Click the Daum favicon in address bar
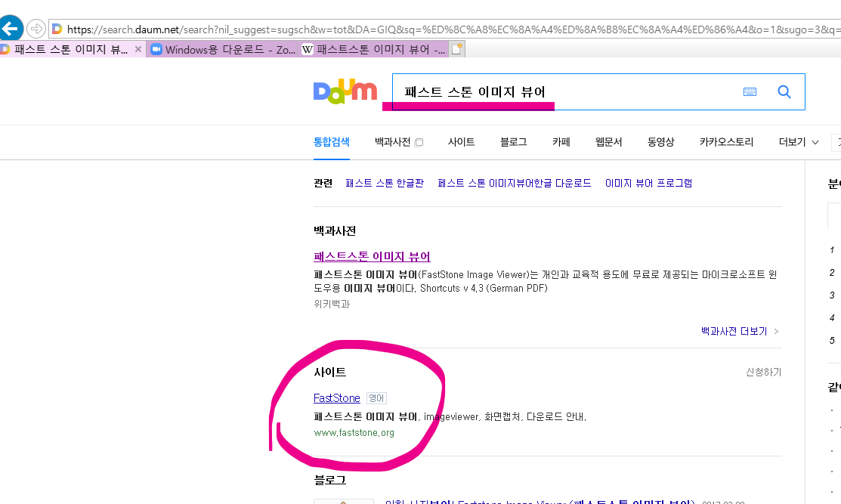The image size is (841, 504). (x=57, y=29)
